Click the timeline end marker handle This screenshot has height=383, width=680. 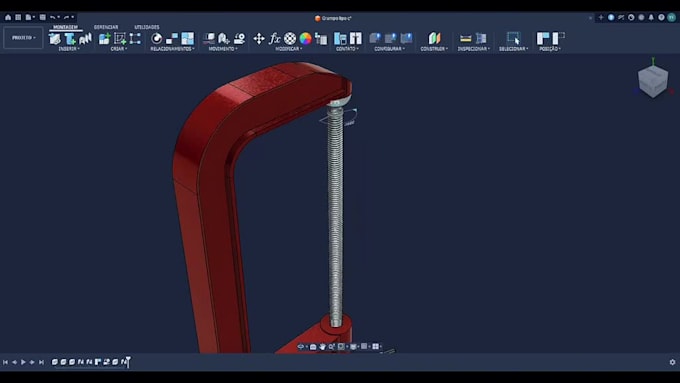click(x=128, y=362)
